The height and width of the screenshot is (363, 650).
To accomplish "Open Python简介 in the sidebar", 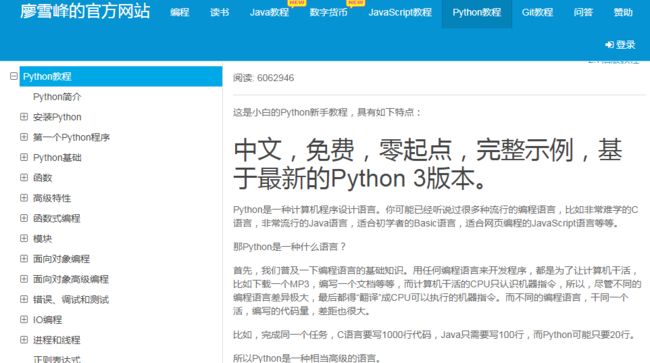I will tap(57, 97).
